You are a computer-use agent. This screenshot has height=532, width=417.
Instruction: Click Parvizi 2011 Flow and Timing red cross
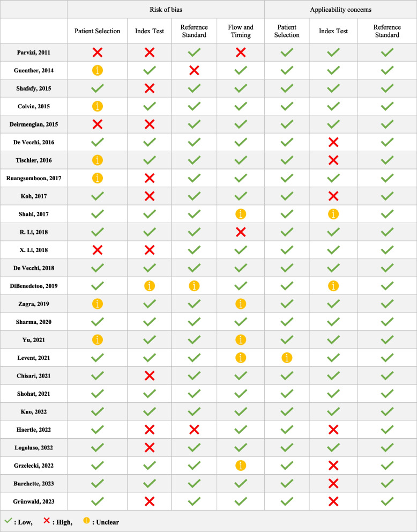[x=241, y=52]
